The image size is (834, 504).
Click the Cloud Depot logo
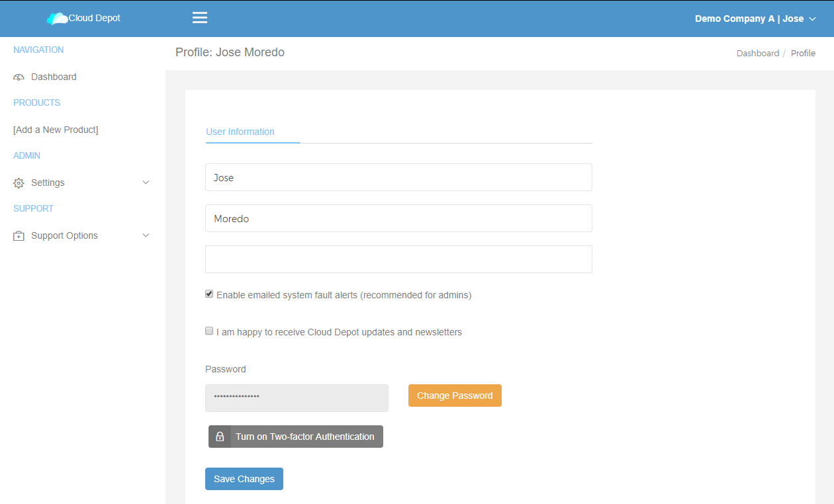83,18
